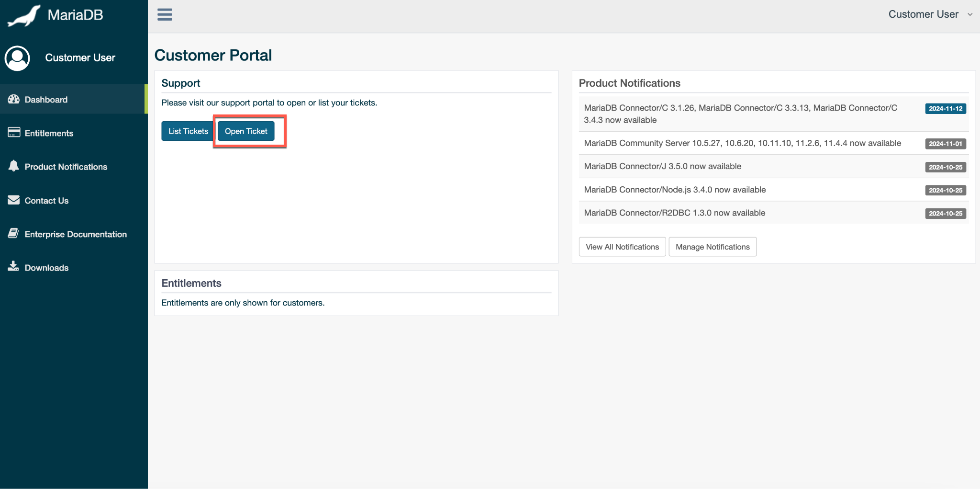The height and width of the screenshot is (489, 980).
Task: Go to Enterprise Documentation in sidebar
Action: pos(76,234)
